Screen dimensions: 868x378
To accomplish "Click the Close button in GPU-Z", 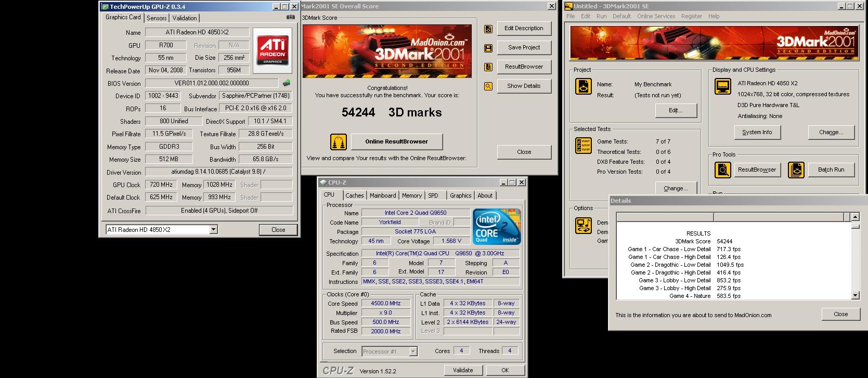I will click(278, 229).
